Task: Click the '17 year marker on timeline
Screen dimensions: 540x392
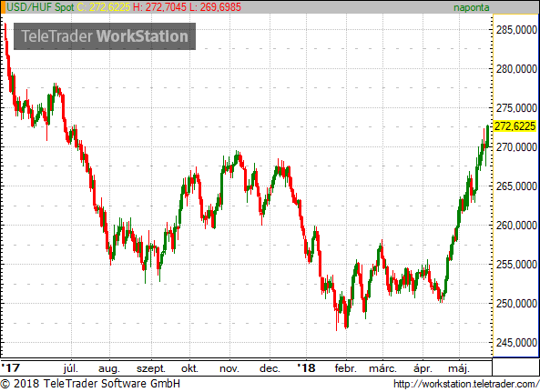Action: pyautogui.click(x=11, y=368)
